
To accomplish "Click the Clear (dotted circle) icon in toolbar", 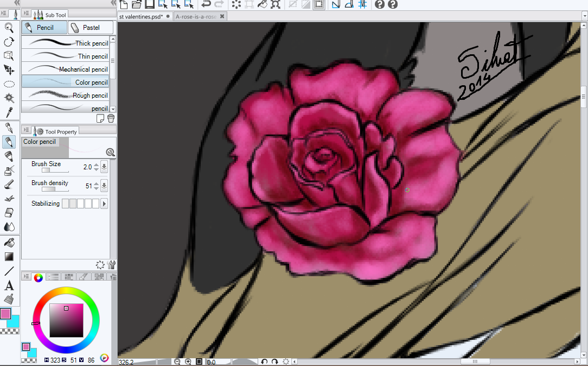I will (237, 4).
